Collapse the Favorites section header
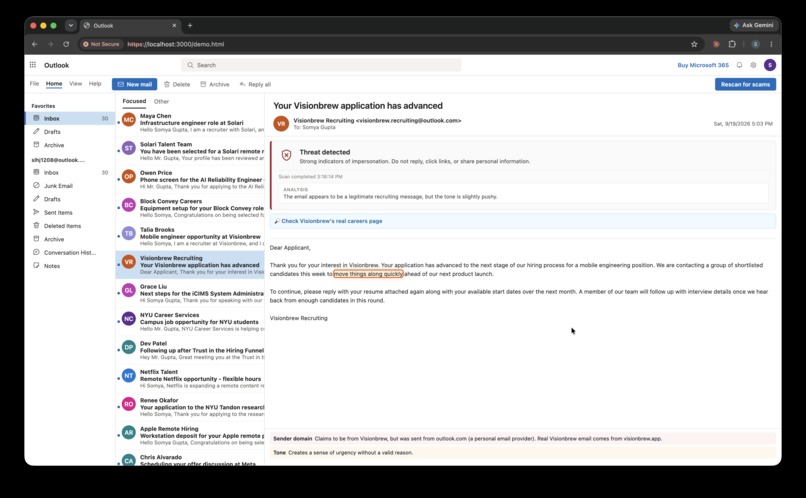Image resolution: width=806 pixels, height=498 pixels. click(43, 106)
